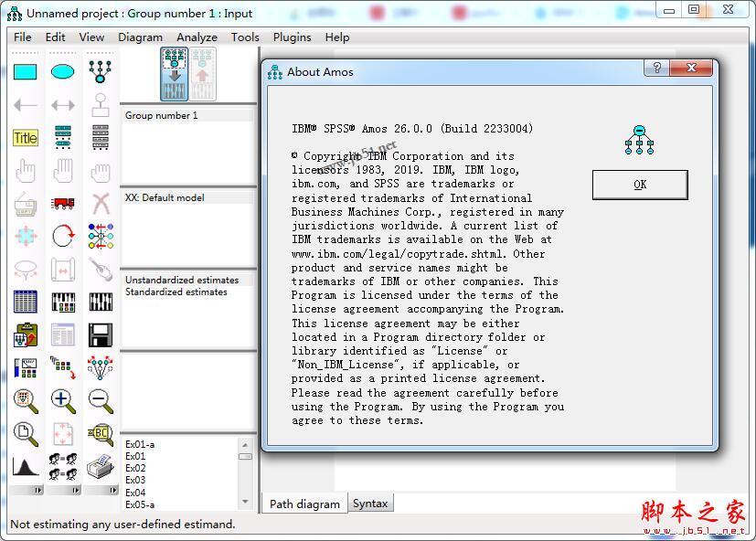Open the Analyze menu
The height and width of the screenshot is (541, 756).
197,37
